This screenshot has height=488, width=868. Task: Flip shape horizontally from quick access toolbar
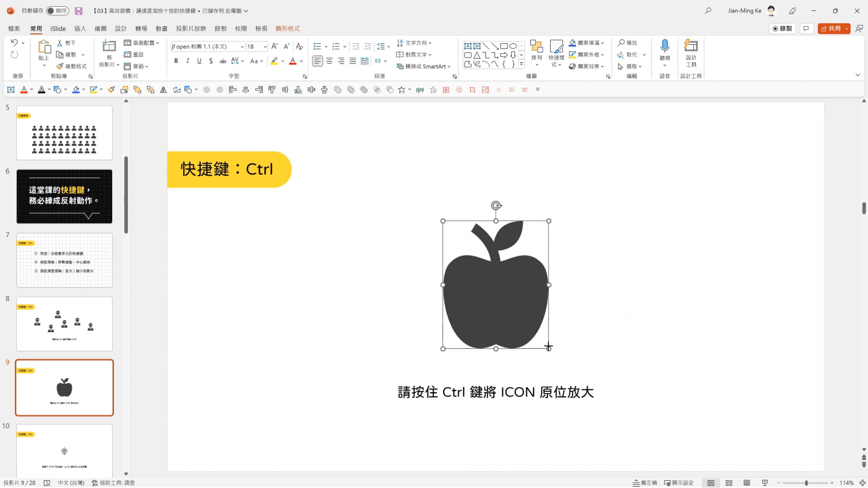click(163, 90)
